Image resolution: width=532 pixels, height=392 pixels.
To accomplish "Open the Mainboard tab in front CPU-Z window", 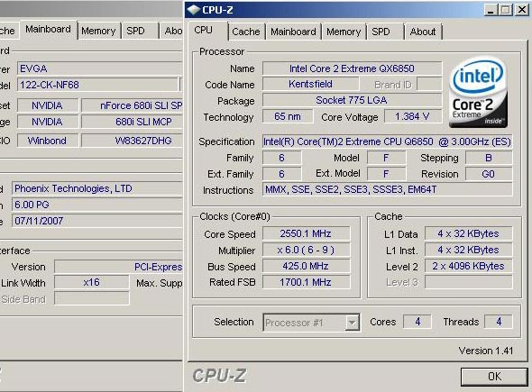I will click(293, 32).
